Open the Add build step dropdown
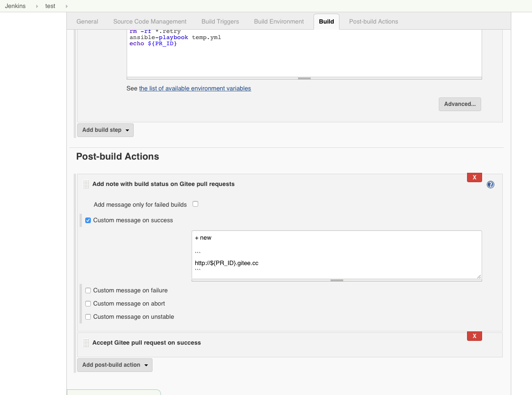532x395 pixels. point(105,130)
